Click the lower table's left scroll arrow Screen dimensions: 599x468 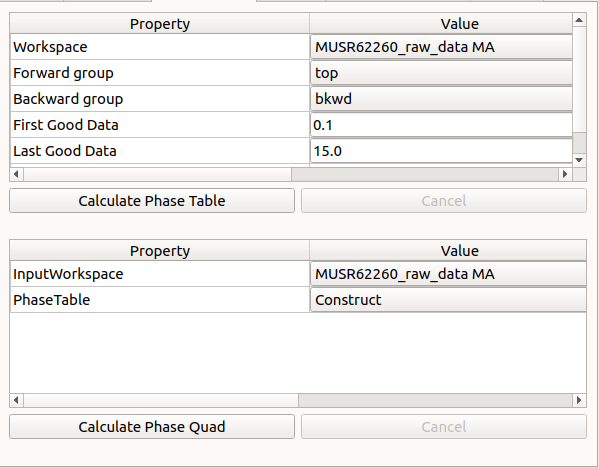coord(16,400)
